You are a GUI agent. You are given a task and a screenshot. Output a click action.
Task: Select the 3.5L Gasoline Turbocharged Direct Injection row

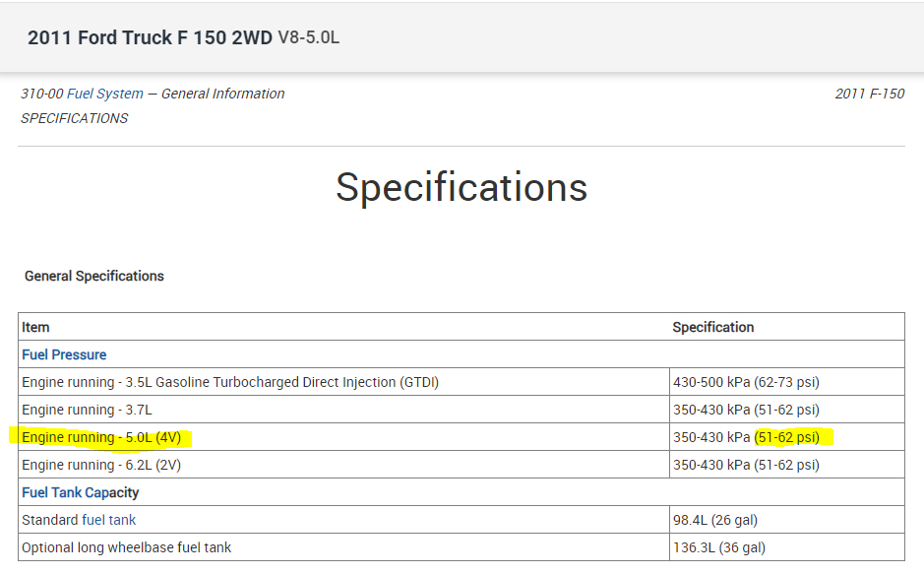230,382
